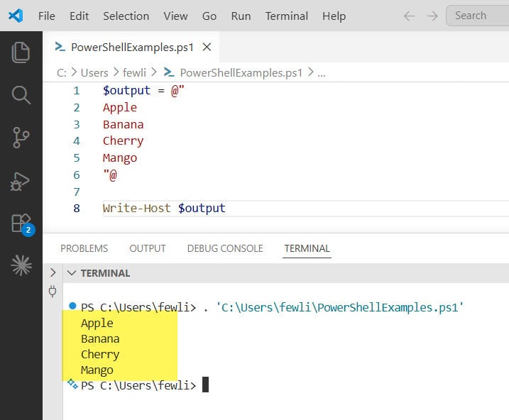Click the fewli breadcrumb segment
This screenshot has height=420, width=509.
pos(134,72)
